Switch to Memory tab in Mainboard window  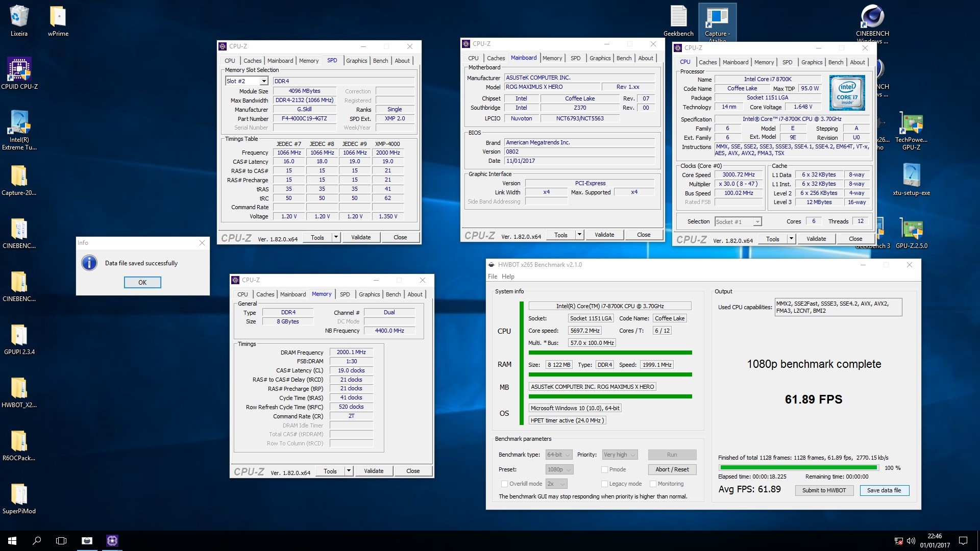point(552,58)
